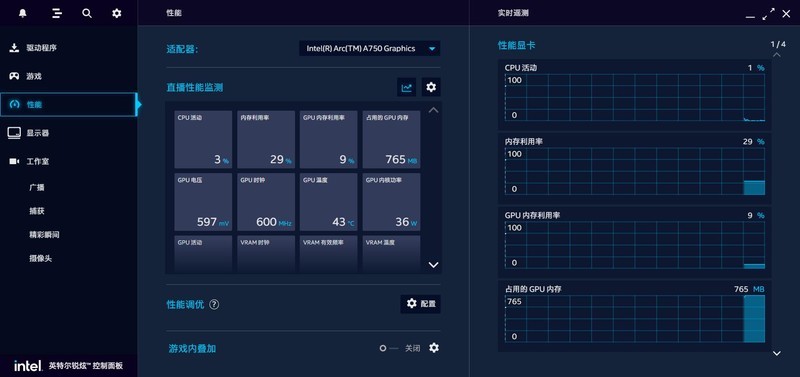Select the 内存利用率 tile showing 29%

(x=266, y=139)
